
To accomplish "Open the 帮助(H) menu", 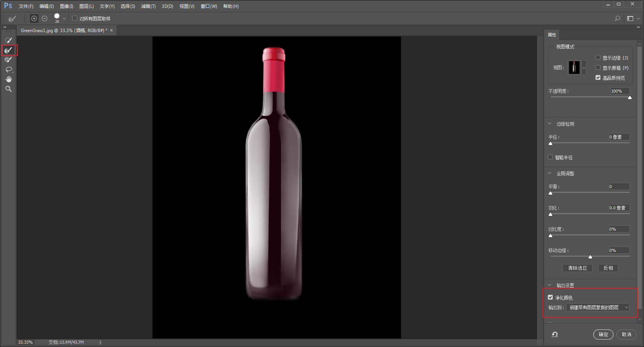I will (231, 6).
